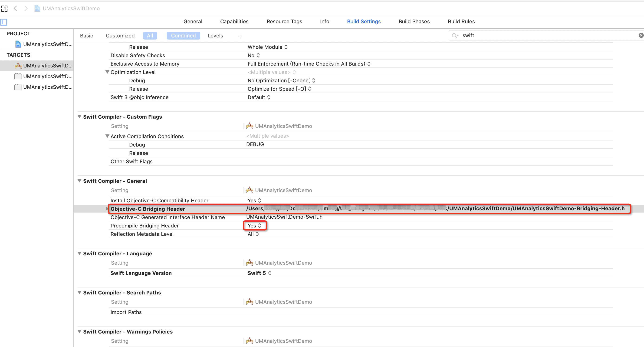This screenshot has height=347, width=644.
Task: Go back in editor history
Action: 16,9
